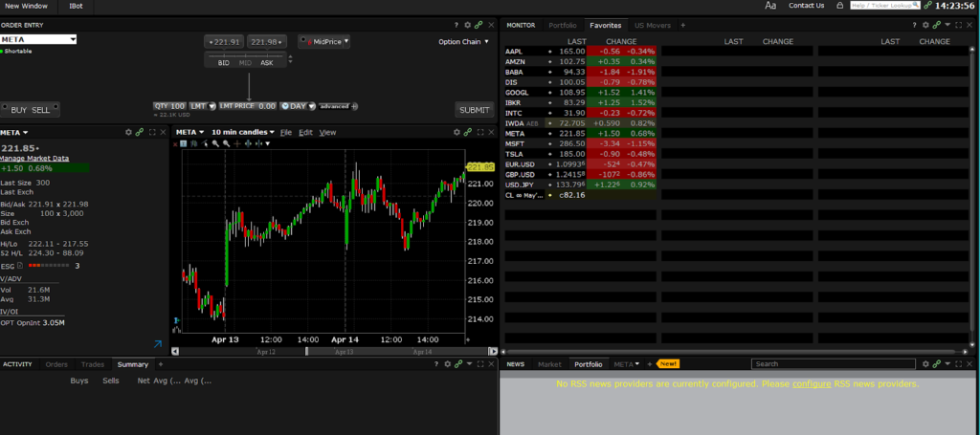Select MID on price wand
The image size is (980, 435).
coord(245,63)
